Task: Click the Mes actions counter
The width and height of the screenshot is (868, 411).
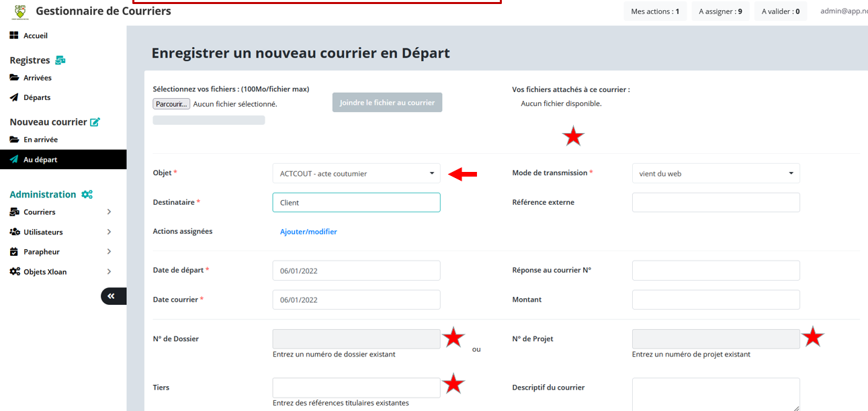Action: point(654,11)
